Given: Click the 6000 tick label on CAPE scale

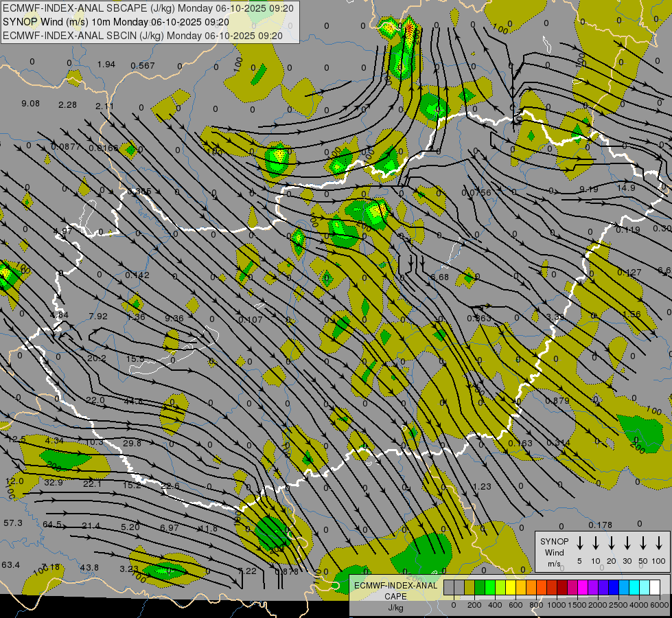Looking at the screenshot, I should (660, 605).
